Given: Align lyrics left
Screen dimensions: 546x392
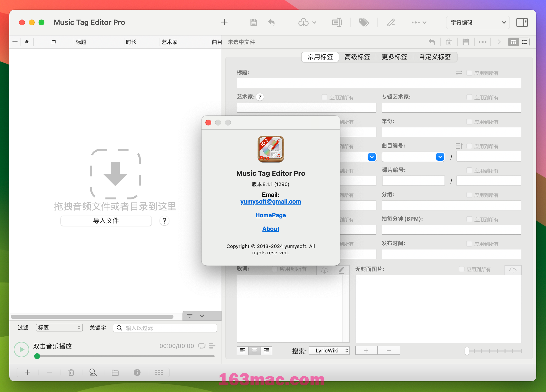Looking at the screenshot, I should point(243,351).
